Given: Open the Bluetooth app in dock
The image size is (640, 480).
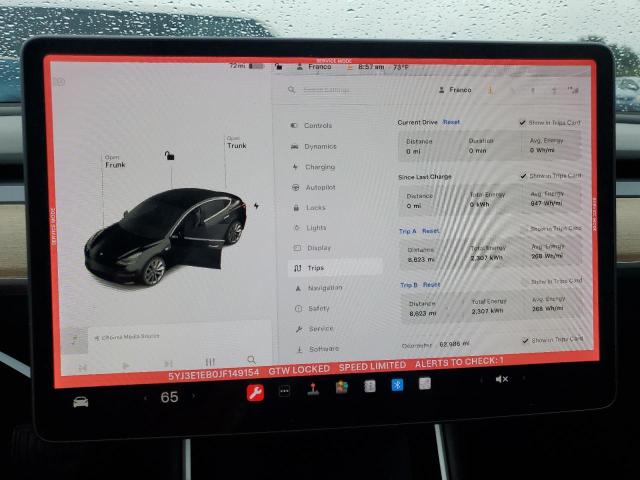Looking at the screenshot, I should [x=397, y=384].
